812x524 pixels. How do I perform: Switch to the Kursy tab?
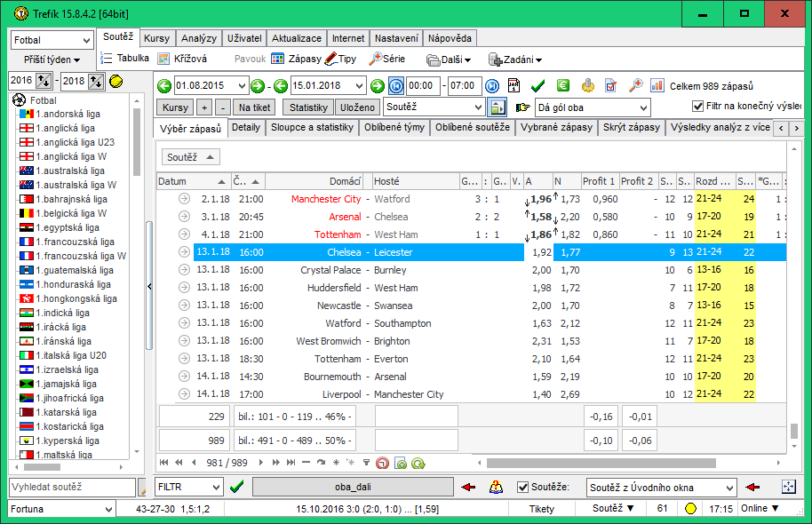point(157,38)
